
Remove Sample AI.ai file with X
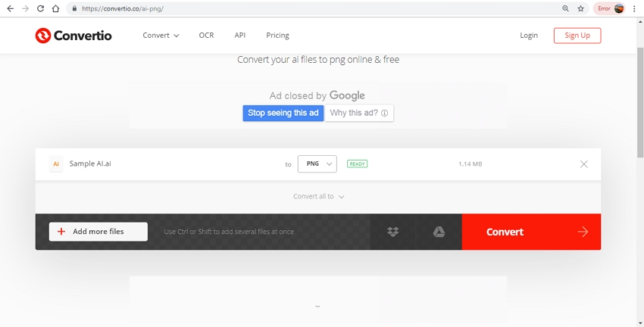583,164
